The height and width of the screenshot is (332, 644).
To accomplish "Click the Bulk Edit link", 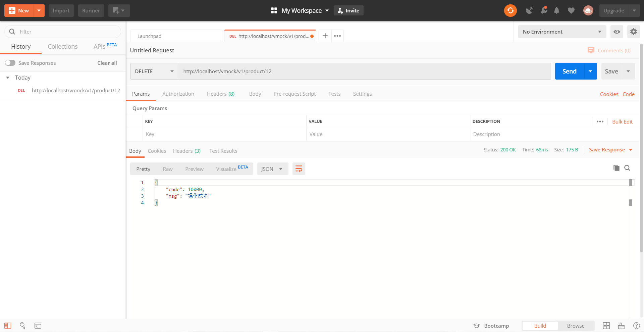I will tap(622, 122).
